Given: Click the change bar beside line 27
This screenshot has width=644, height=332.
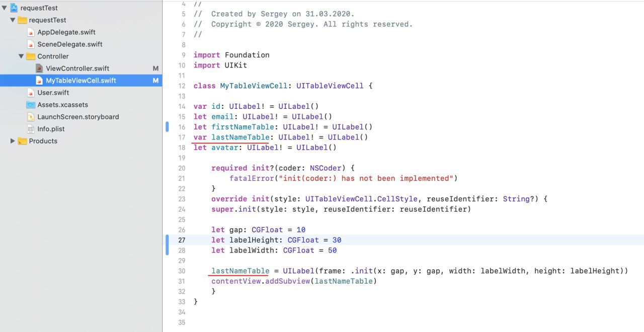Looking at the screenshot, I should click(167, 245).
